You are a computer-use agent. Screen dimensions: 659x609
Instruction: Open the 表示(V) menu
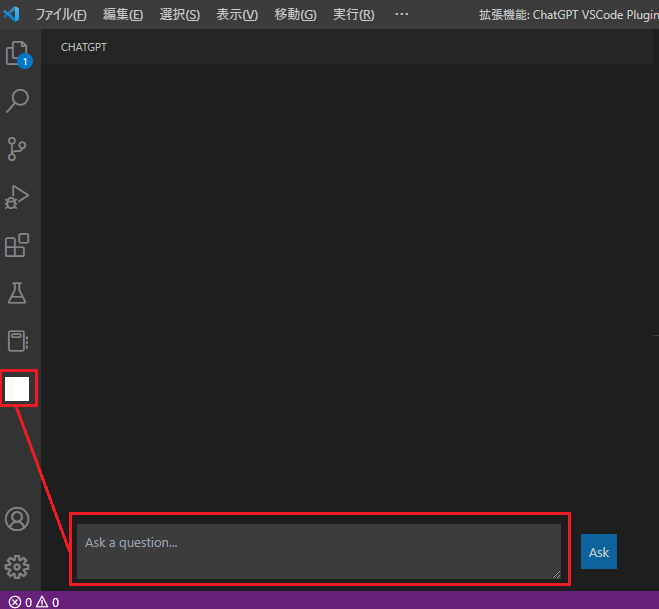click(x=237, y=15)
